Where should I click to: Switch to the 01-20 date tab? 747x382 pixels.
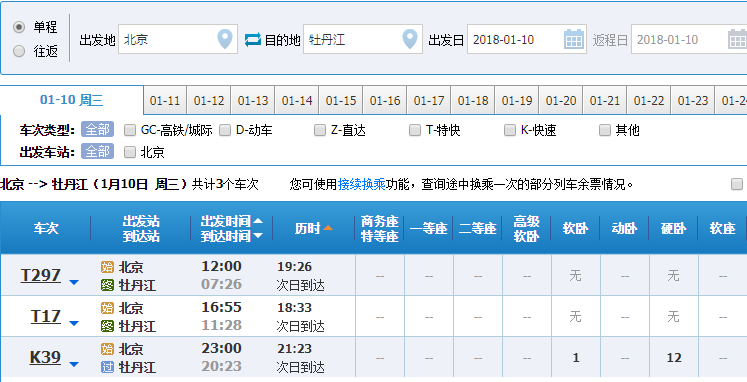561,101
